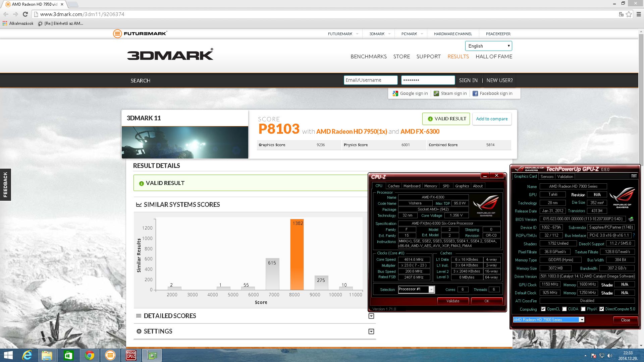Viewport: 644px width, 362px height.
Task: Switch to Caches tab in CPU-Z
Action: tap(393, 186)
